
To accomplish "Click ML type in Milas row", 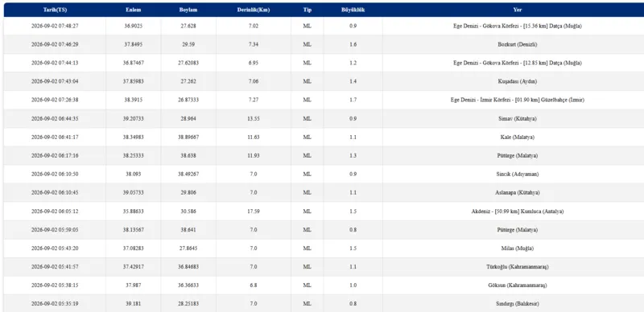I will (308, 248).
